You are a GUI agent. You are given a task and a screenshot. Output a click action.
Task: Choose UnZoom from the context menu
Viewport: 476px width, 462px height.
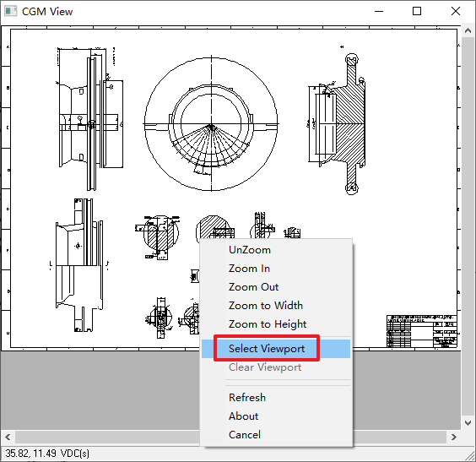coord(276,250)
